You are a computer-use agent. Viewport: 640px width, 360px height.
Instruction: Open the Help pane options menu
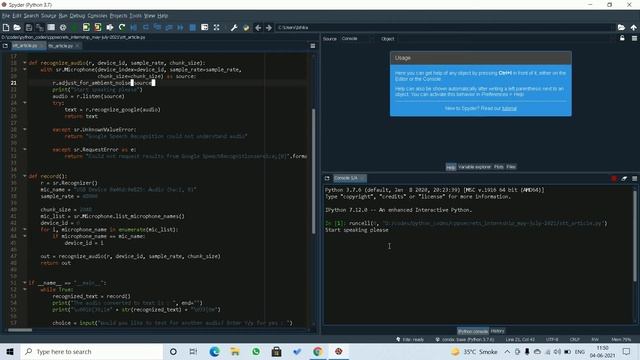(634, 38)
